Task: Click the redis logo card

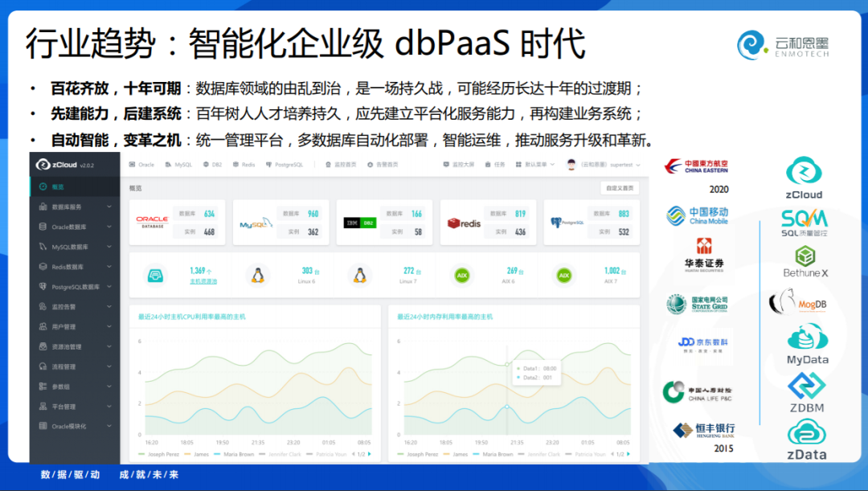Action: [464, 223]
